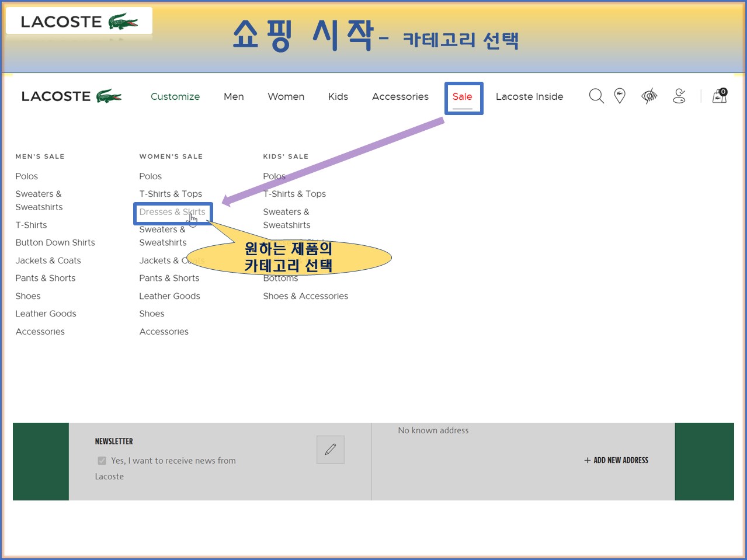Image resolution: width=747 pixels, height=560 pixels.
Task: Click the Kids' Sale heading
Action: [x=286, y=156]
